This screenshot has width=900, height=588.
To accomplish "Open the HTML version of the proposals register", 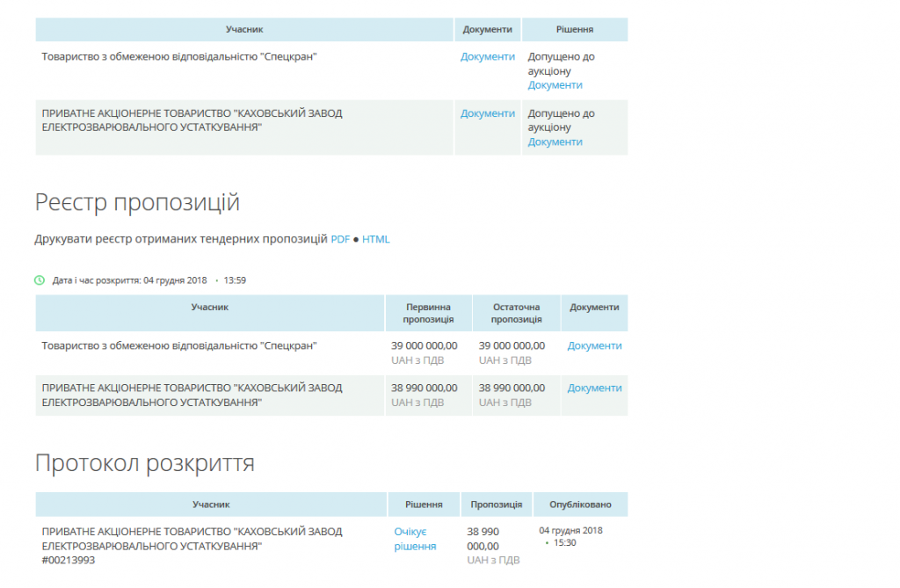I will (x=376, y=239).
